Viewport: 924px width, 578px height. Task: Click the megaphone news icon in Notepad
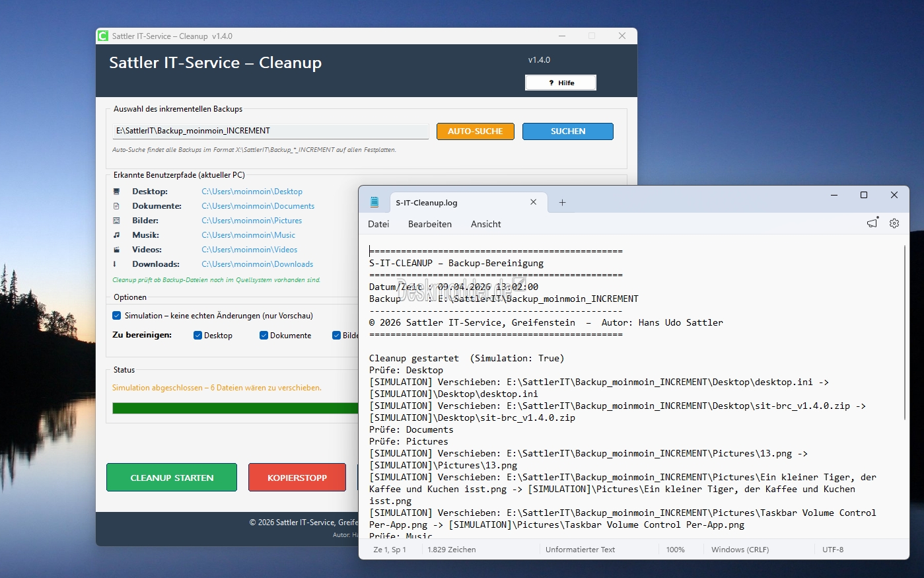pos(872,223)
